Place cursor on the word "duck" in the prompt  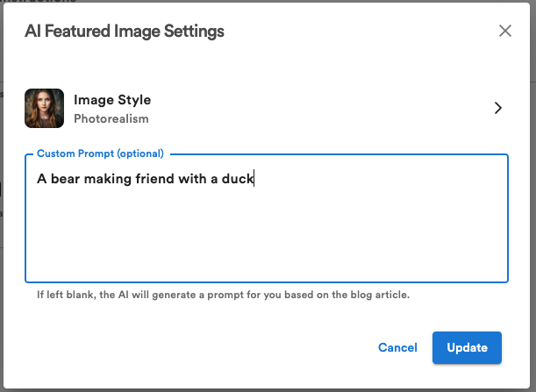(237, 180)
